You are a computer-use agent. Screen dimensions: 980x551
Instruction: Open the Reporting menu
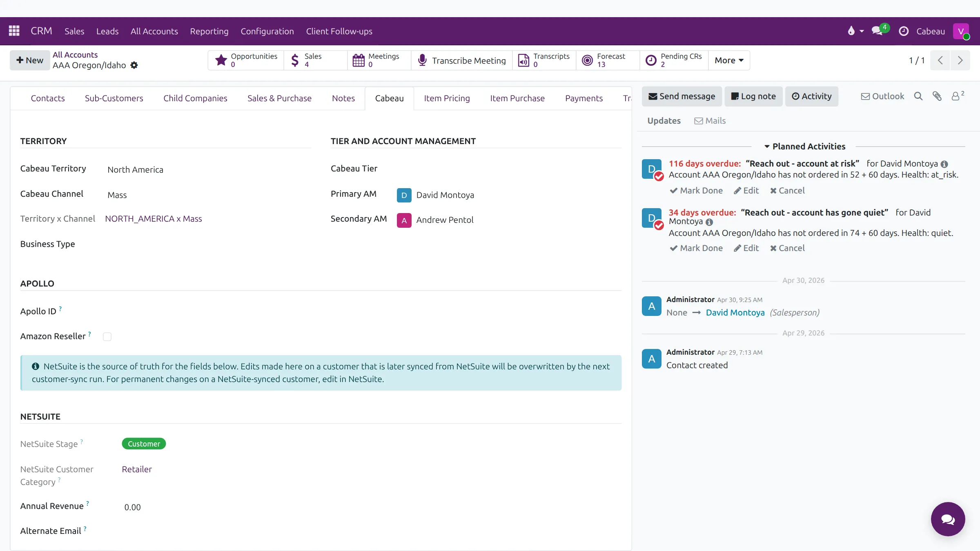(209, 31)
